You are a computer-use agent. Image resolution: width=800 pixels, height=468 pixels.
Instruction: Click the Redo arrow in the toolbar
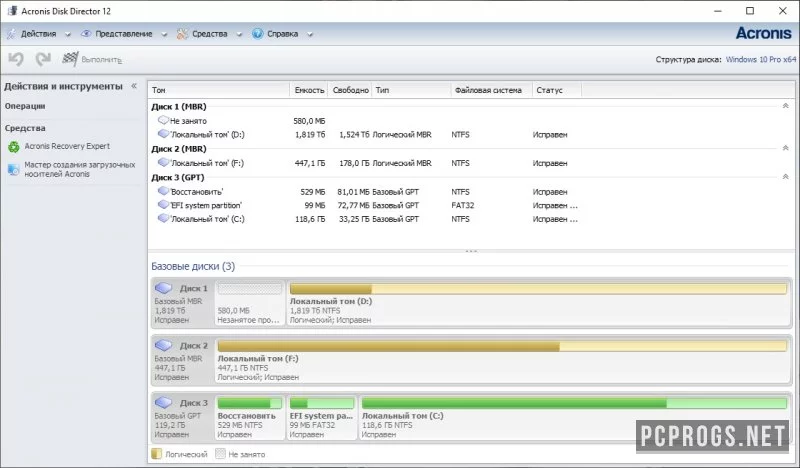[x=43, y=59]
